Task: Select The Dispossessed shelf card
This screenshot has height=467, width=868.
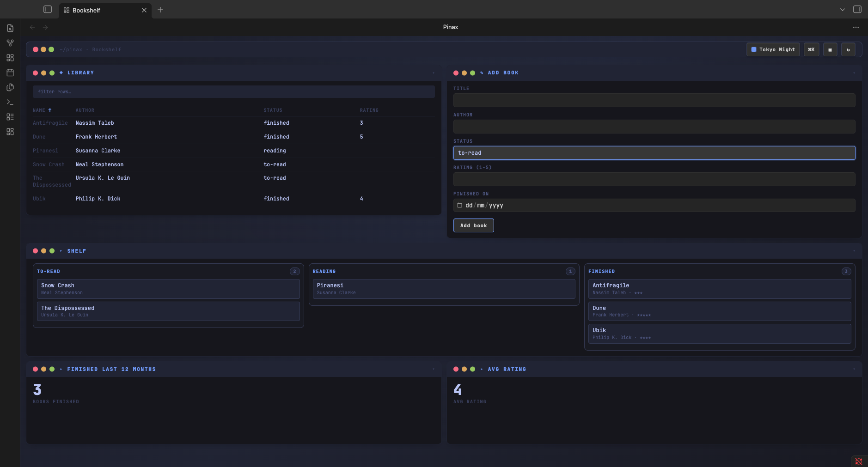Action: tap(168, 311)
